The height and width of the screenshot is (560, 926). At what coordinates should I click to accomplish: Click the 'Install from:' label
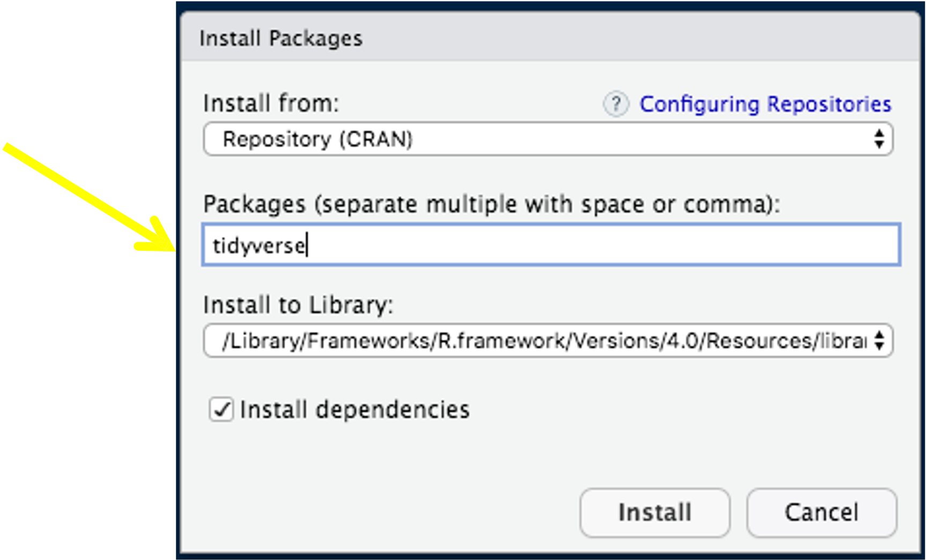point(271,103)
